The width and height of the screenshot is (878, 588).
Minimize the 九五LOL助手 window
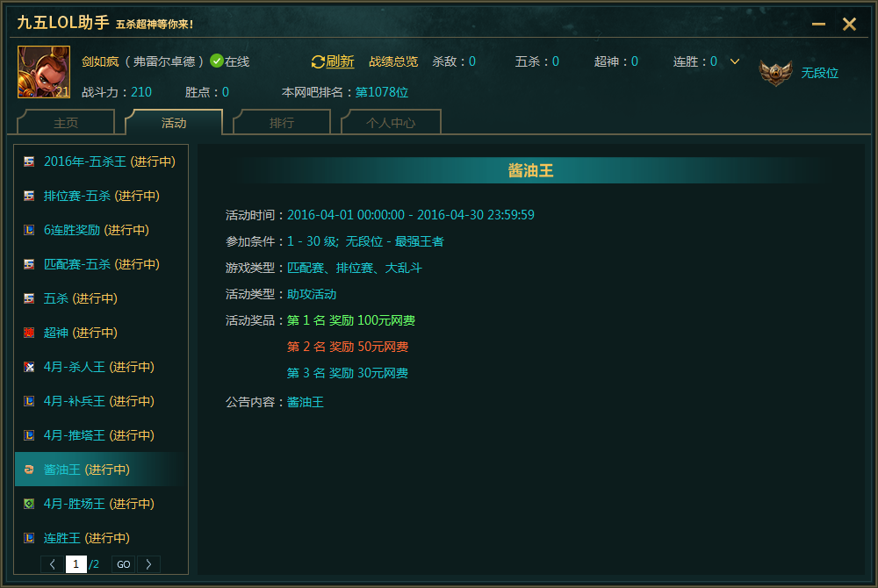pyautogui.click(x=818, y=24)
